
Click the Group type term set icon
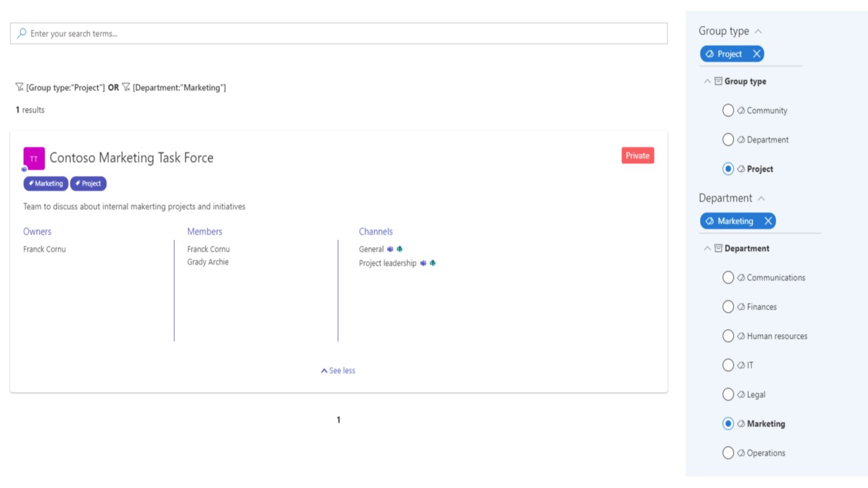pos(718,81)
